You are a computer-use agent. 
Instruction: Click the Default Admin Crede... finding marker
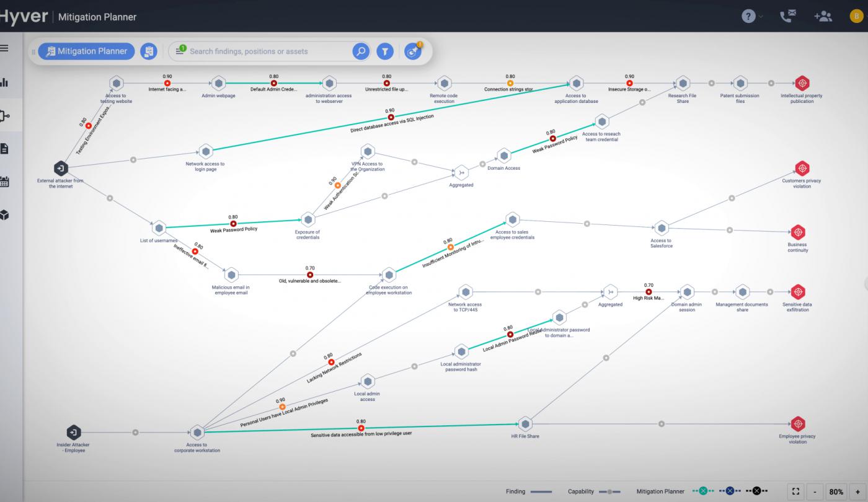point(273,83)
